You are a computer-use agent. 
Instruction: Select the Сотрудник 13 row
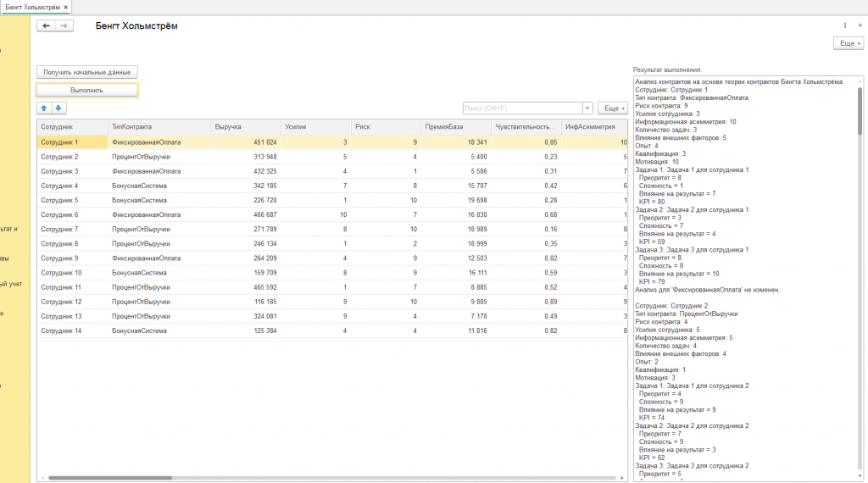(x=332, y=316)
